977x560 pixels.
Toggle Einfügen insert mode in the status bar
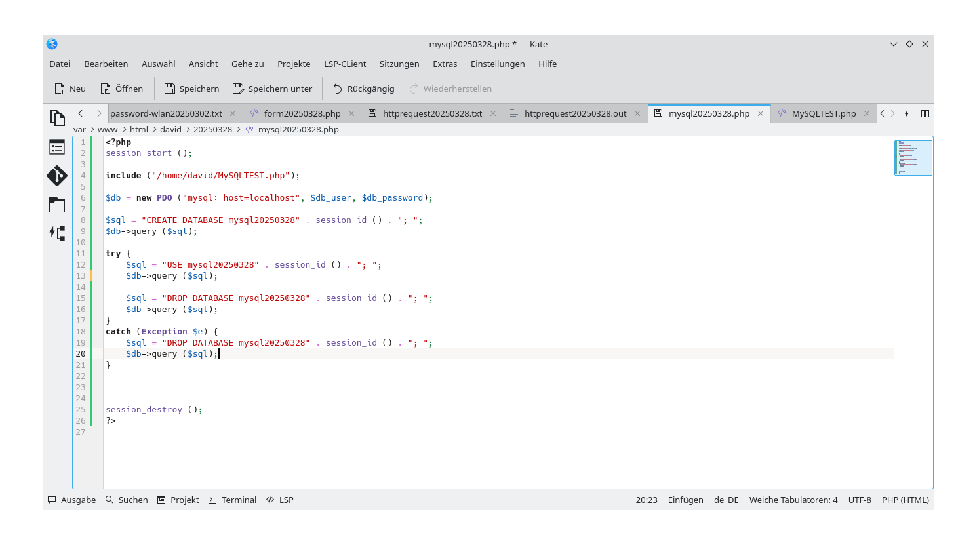pos(685,500)
